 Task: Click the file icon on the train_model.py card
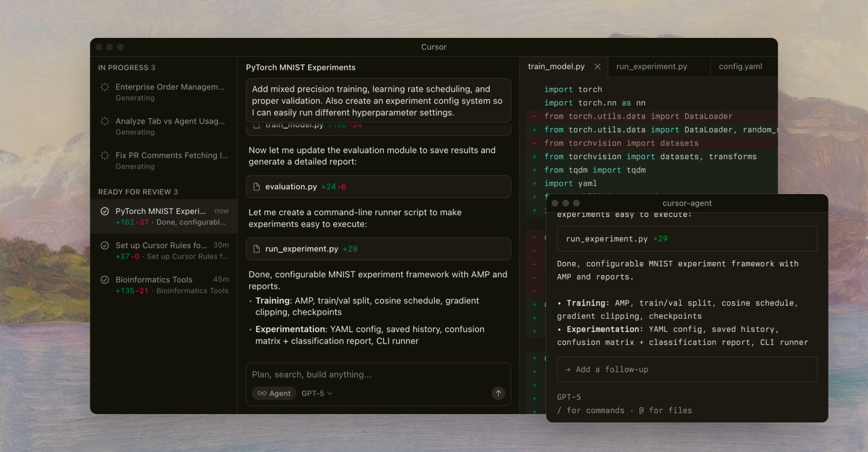click(x=257, y=125)
